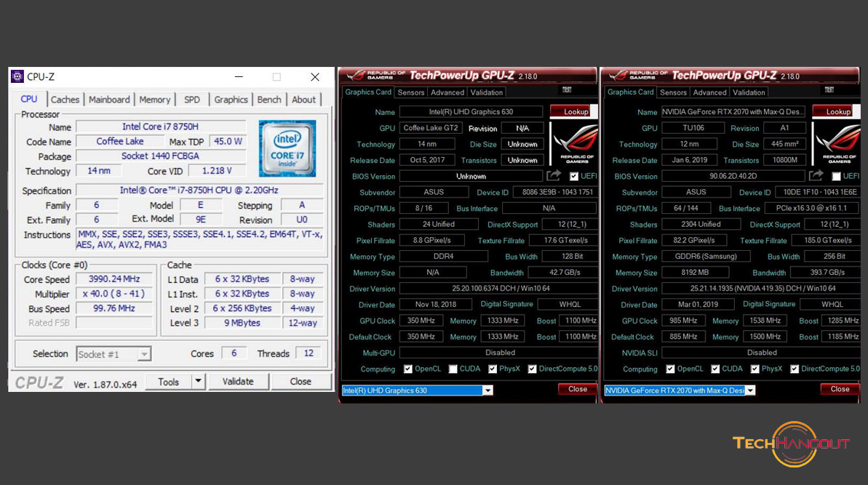Click the Tools button in CPU-Z
868x485 pixels.
[x=168, y=382]
